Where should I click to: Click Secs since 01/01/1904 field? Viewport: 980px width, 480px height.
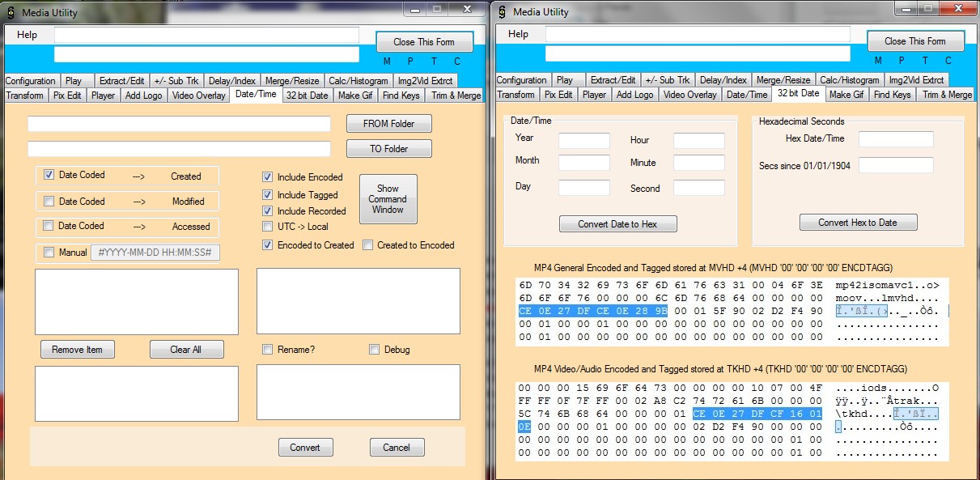[x=896, y=165]
